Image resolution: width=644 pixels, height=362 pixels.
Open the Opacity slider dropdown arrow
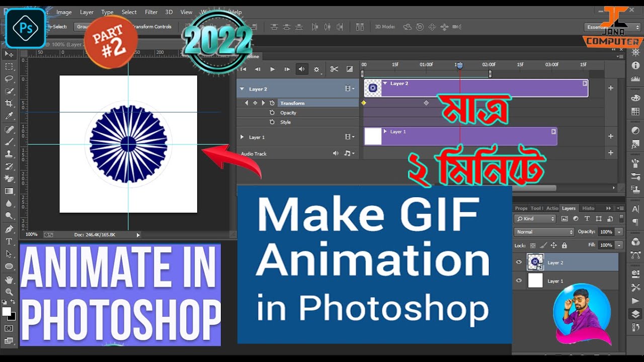tap(619, 232)
